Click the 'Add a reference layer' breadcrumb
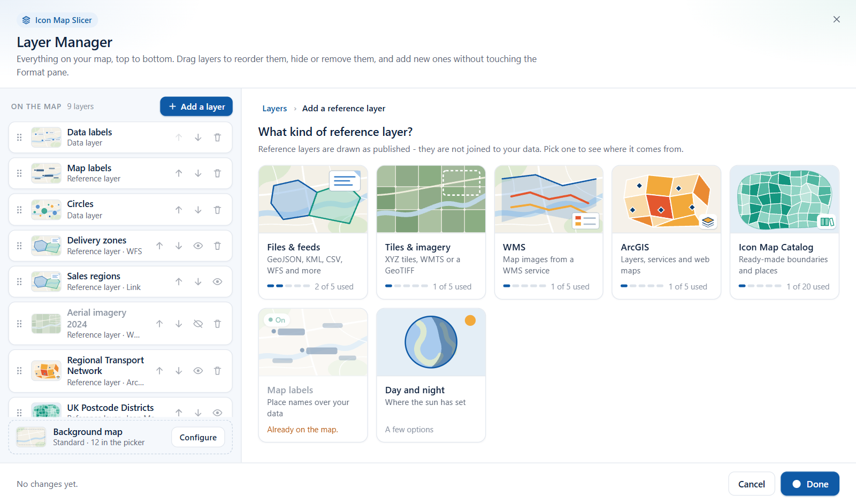The width and height of the screenshot is (856, 504). point(343,109)
